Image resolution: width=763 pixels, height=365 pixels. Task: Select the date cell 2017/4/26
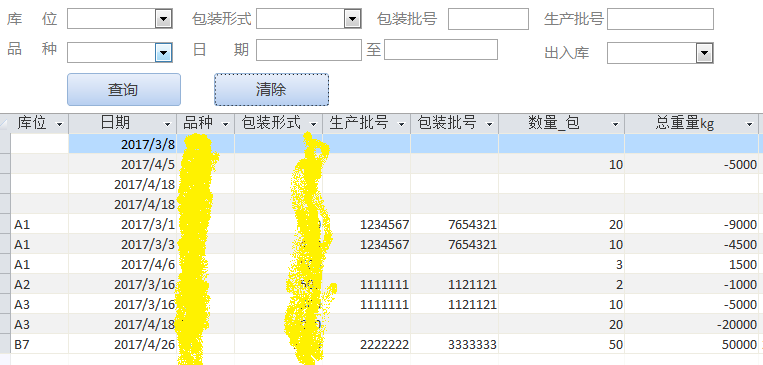point(123,344)
